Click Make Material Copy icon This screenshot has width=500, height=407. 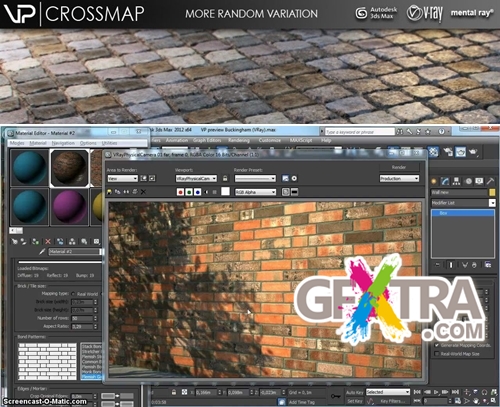click(x=60, y=241)
